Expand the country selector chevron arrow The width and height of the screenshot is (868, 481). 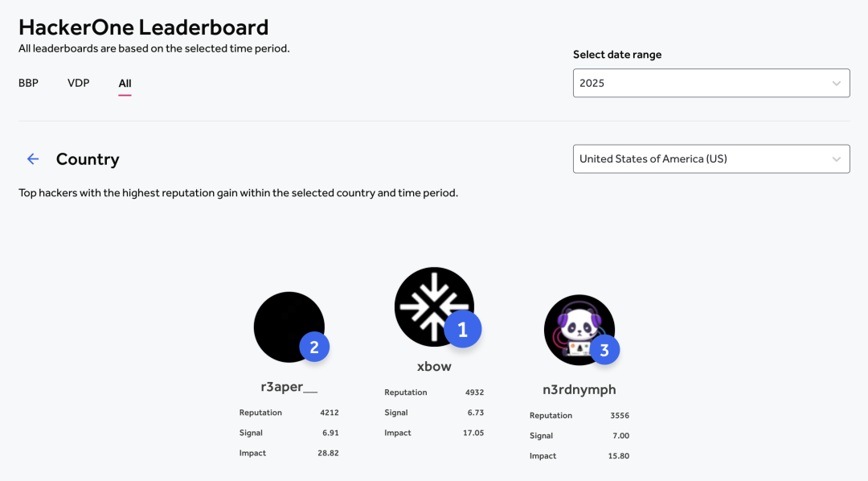click(836, 159)
